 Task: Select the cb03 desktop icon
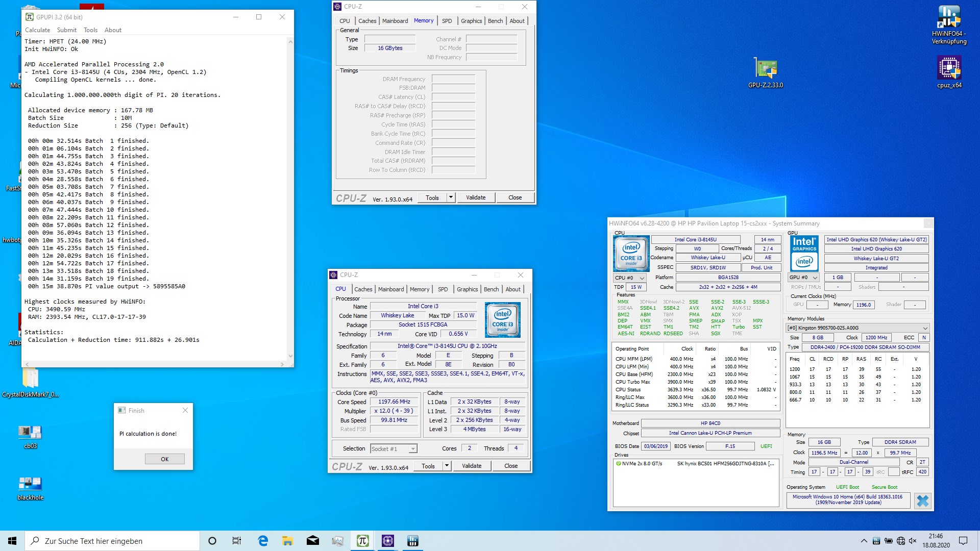point(30,437)
